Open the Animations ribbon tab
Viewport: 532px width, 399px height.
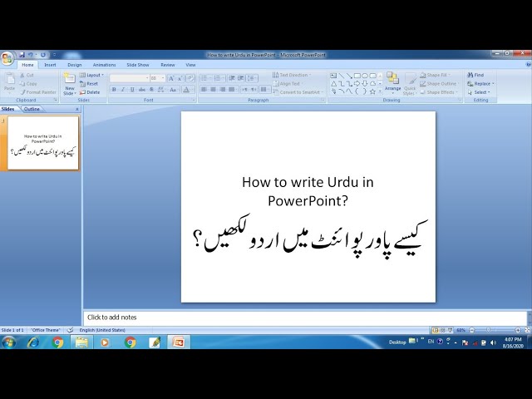pyautogui.click(x=105, y=65)
